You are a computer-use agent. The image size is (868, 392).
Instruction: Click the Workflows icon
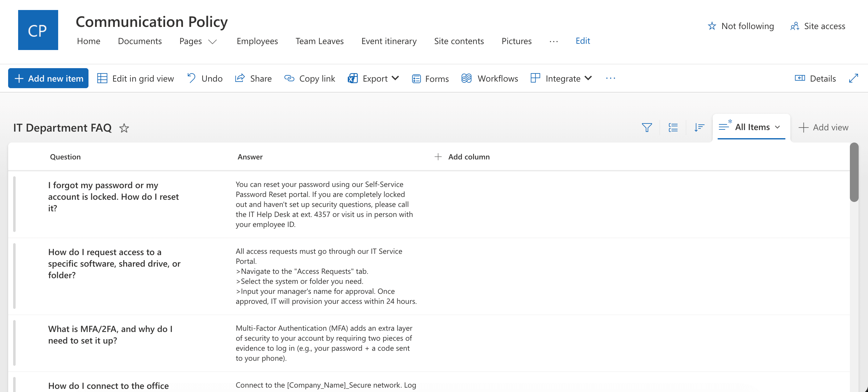466,78
